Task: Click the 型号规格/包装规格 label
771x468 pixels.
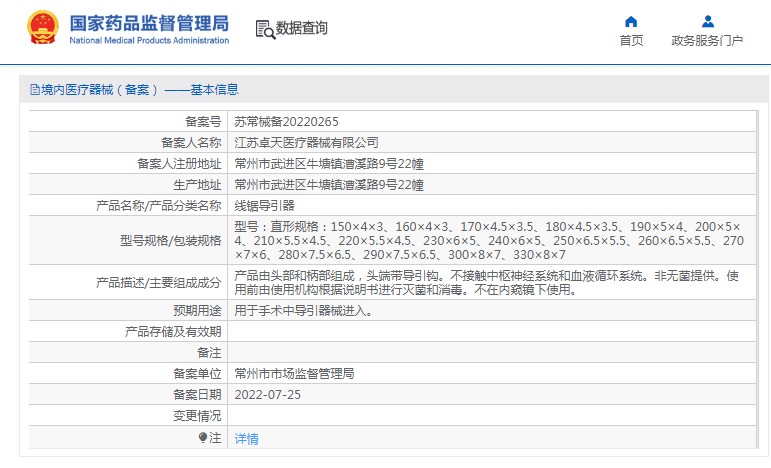Action: [x=171, y=240]
